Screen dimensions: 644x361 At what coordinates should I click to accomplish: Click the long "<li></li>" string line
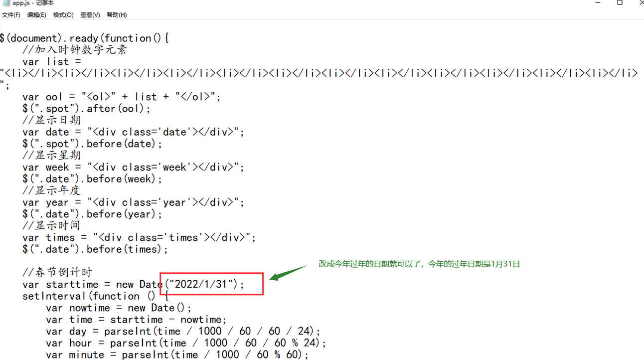coord(319,73)
